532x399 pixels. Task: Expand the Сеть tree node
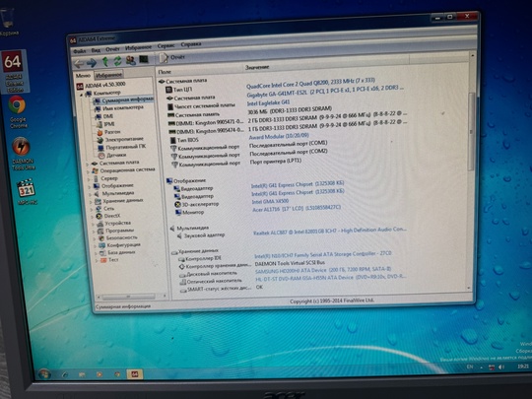pyautogui.click(x=92, y=210)
